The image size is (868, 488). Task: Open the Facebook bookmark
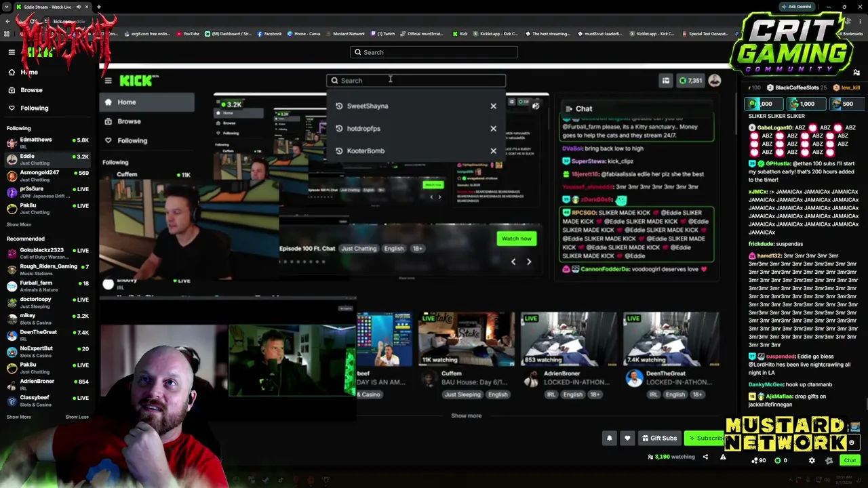(x=269, y=34)
